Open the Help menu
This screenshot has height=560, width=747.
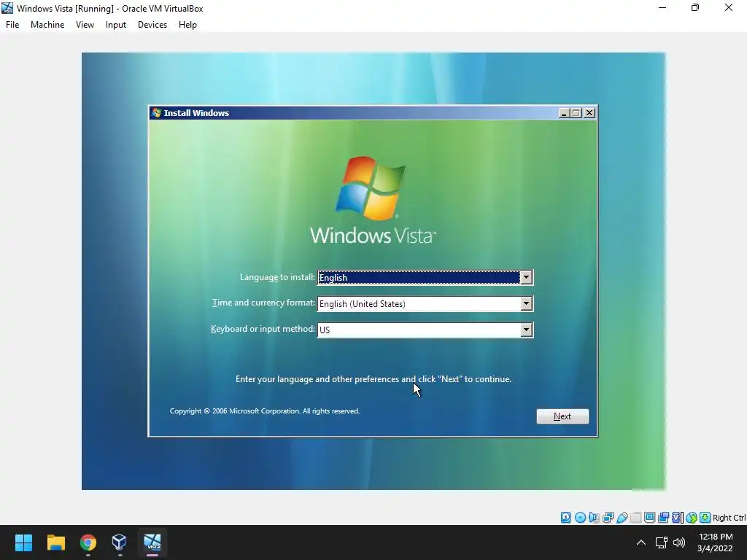click(x=187, y=25)
